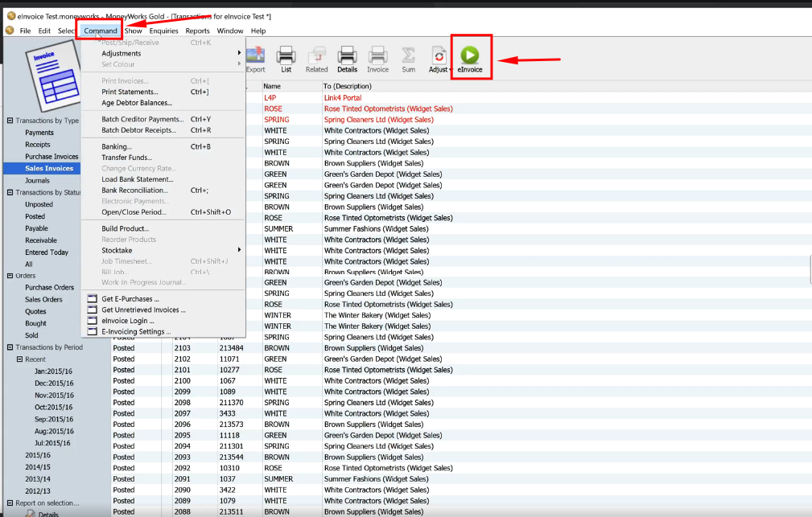Select Payments in the sidebar
The image size is (812, 517).
click(39, 133)
